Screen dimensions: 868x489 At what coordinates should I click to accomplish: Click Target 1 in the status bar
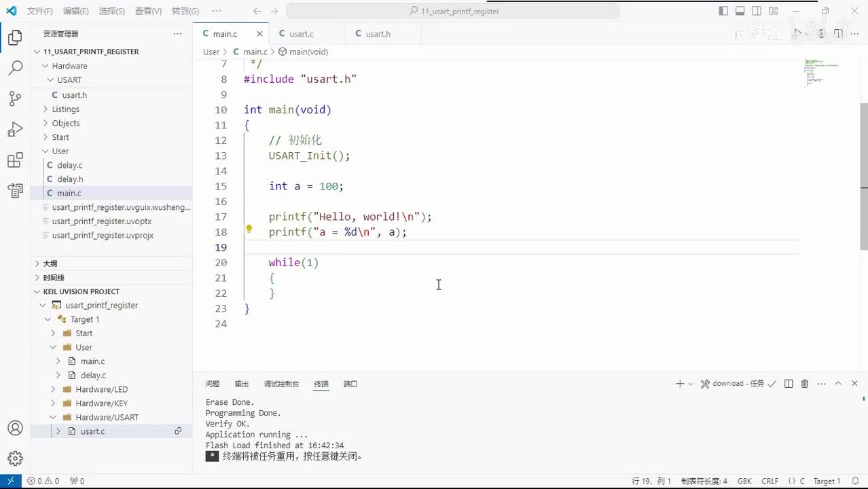[x=827, y=481]
